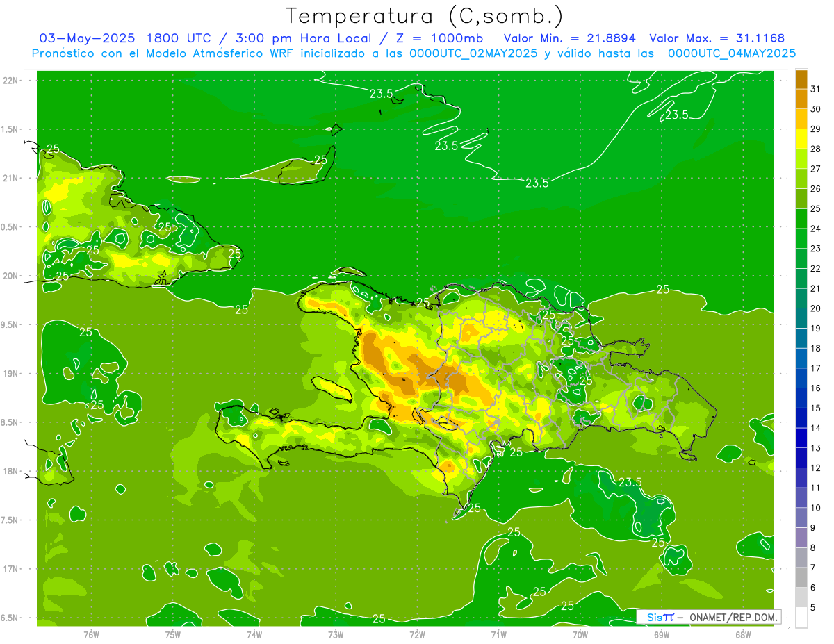
Task: Click the 25 contour label along the bottom edge
Action: pos(379,619)
